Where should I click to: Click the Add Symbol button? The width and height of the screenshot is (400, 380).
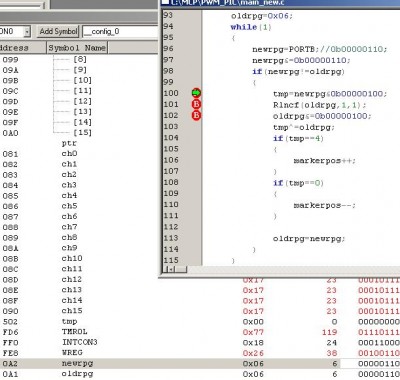click(58, 32)
